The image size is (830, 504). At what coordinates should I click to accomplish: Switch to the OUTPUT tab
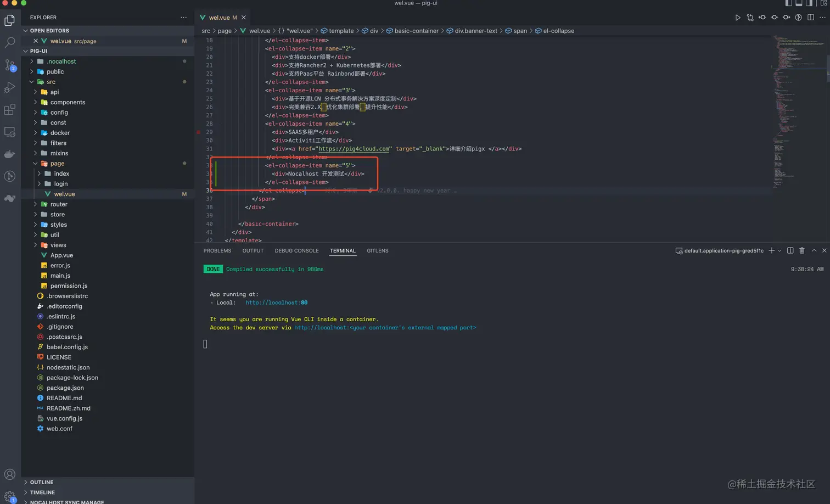coord(253,251)
